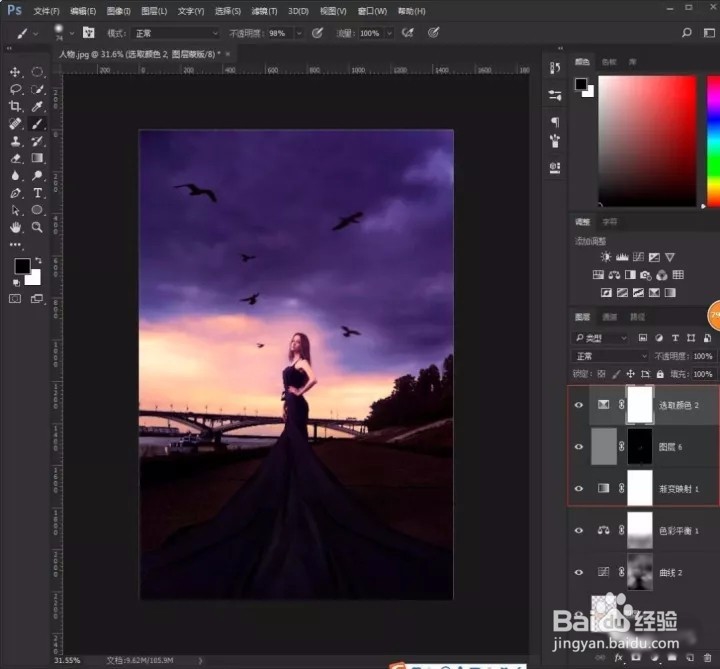The width and height of the screenshot is (720, 669).
Task: Select the Pen tool
Action: point(15,193)
